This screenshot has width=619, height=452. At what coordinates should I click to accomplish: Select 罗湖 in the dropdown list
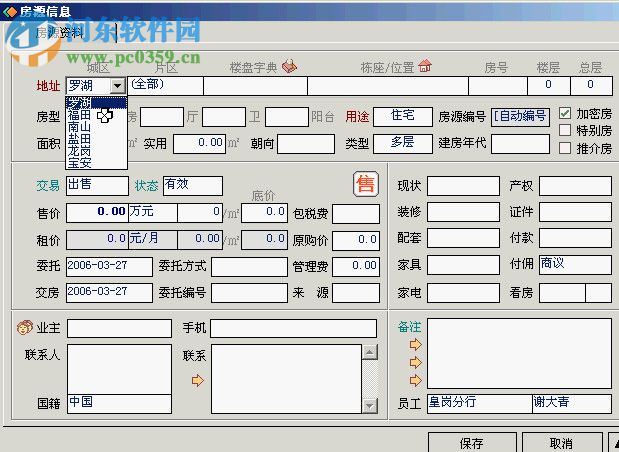click(97, 103)
